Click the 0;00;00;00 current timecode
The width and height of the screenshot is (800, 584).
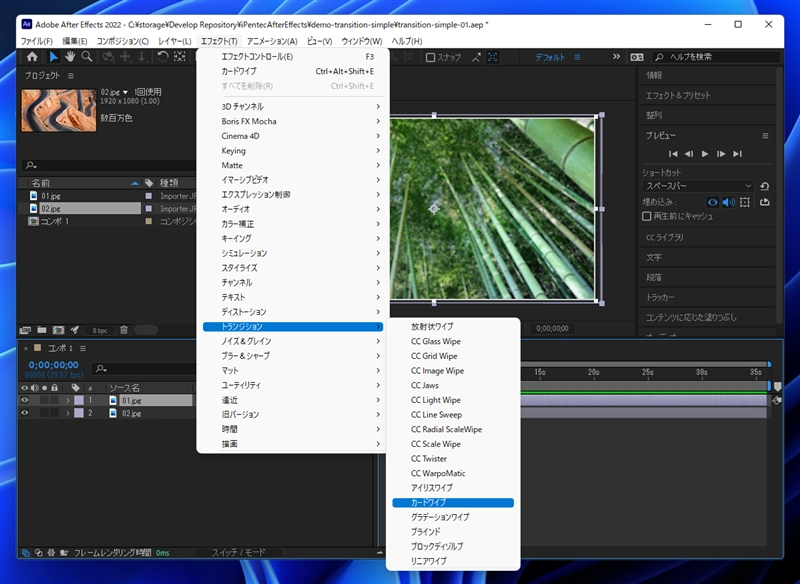[x=54, y=365]
